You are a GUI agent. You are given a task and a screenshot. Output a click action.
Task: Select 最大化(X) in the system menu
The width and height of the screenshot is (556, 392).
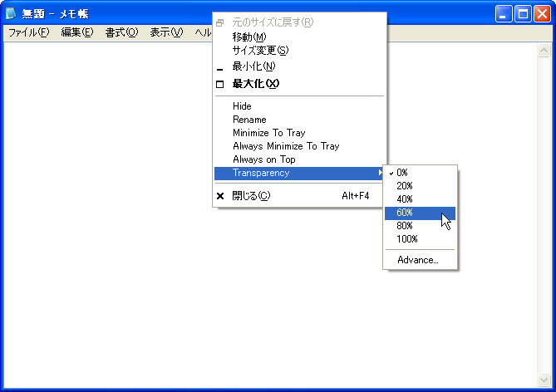coord(299,84)
